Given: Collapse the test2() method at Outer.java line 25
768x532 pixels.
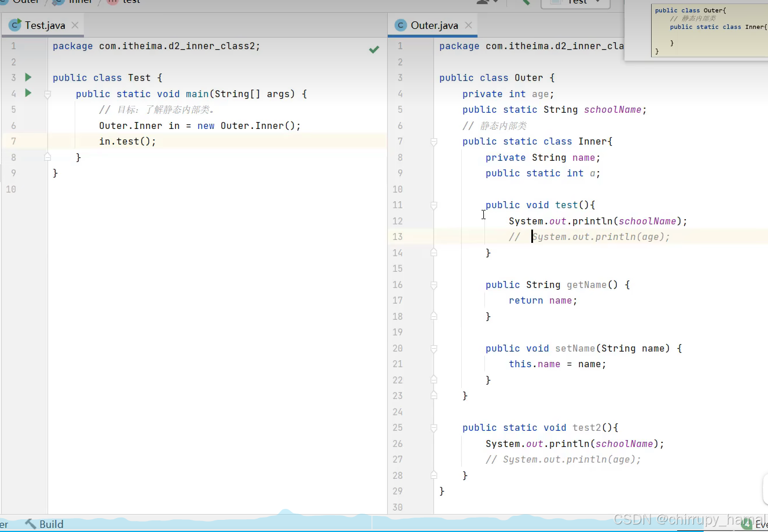Looking at the screenshot, I should [x=433, y=428].
